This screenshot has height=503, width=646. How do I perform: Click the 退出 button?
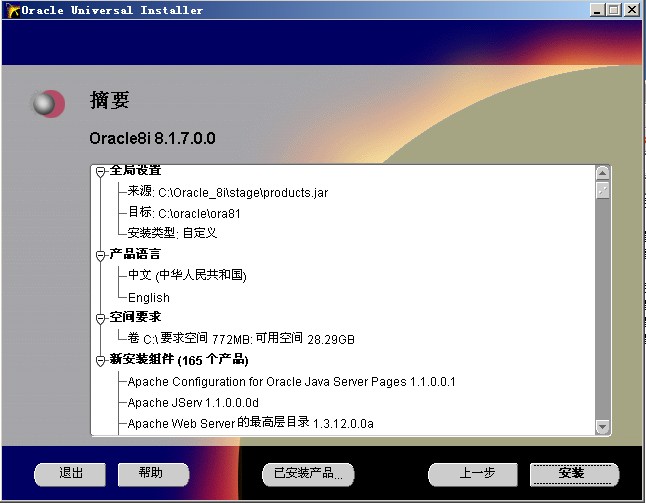tap(70, 474)
